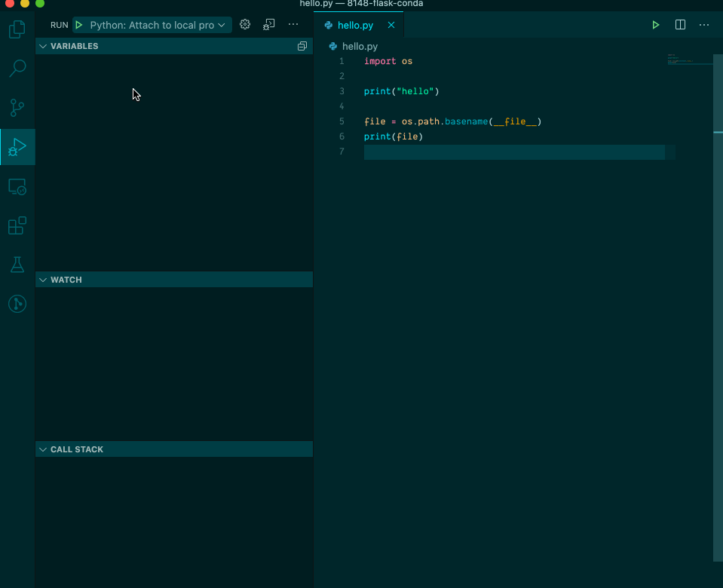
Task: Click the empty line 7 in editor
Action: pos(514,152)
